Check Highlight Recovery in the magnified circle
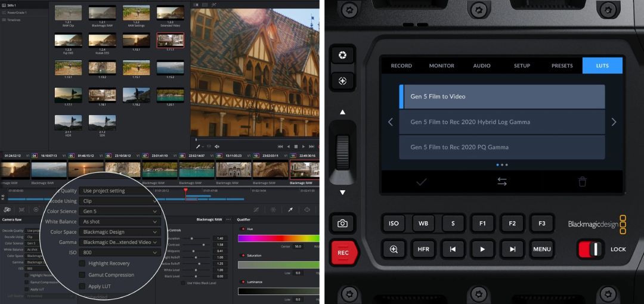Image resolution: width=644 pixels, height=304 pixels. (82, 263)
